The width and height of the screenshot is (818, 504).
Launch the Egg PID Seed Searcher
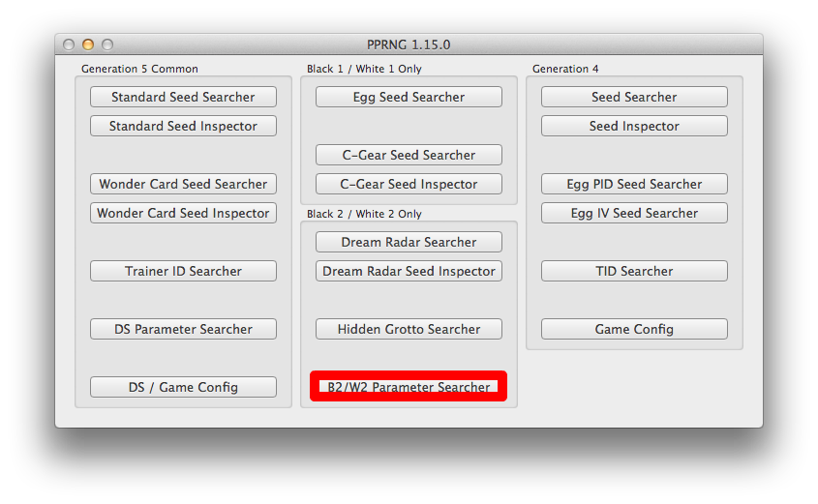[634, 184]
